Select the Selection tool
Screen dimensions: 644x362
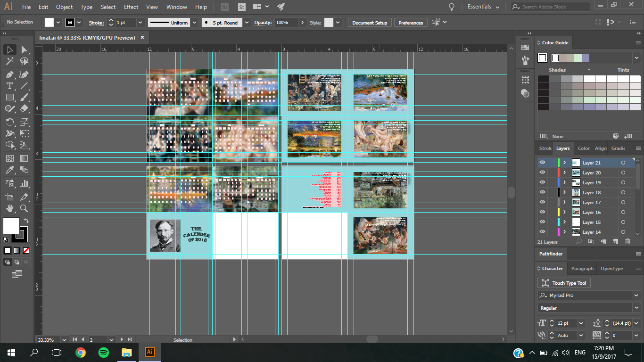point(10,49)
